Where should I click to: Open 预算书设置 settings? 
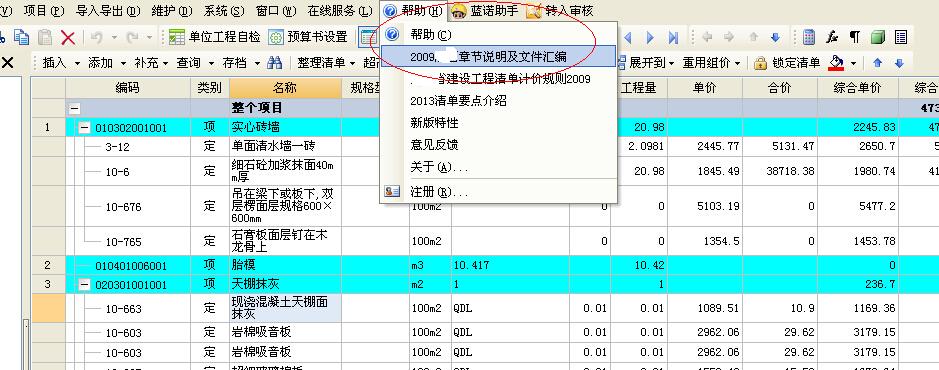pyautogui.click(x=308, y=37)
